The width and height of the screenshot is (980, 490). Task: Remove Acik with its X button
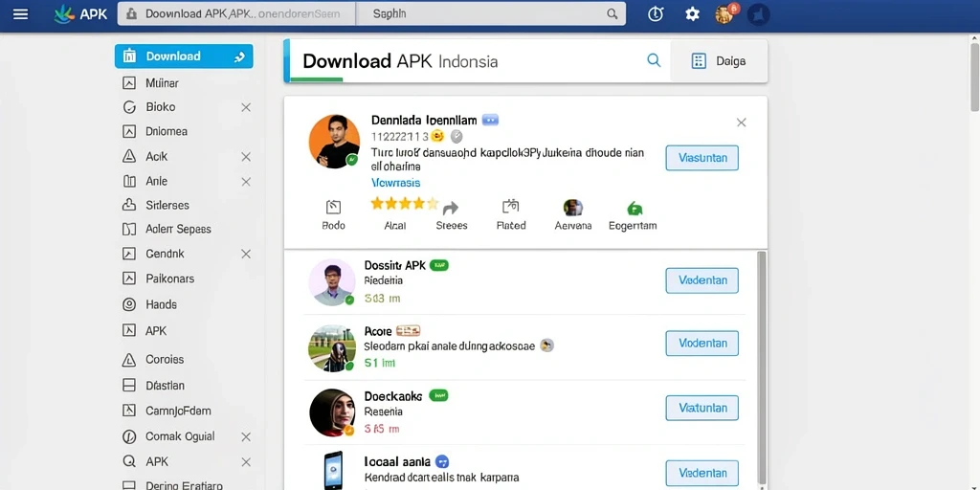tap(246, 157)
